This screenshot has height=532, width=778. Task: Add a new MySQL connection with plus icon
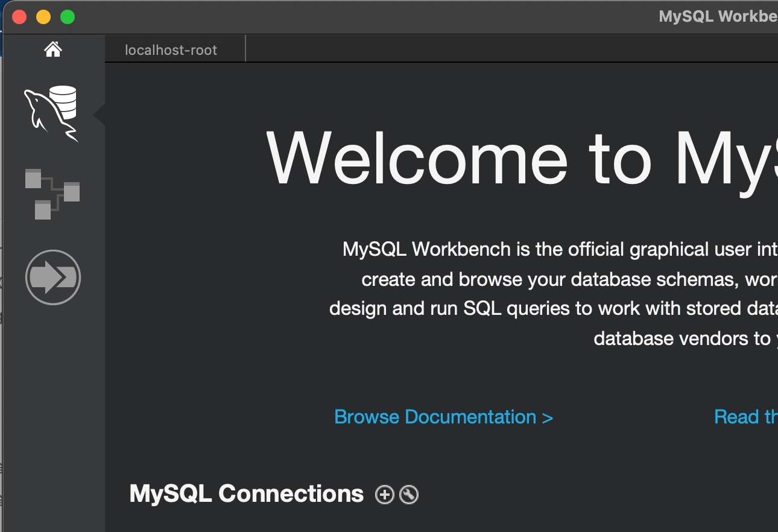pos(384,495)
